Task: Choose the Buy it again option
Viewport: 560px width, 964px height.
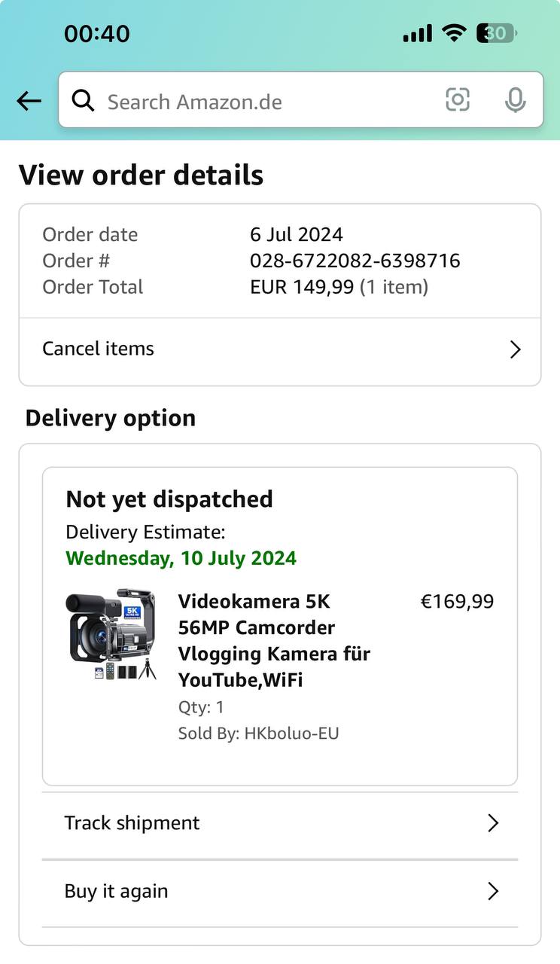Action: 117,892
